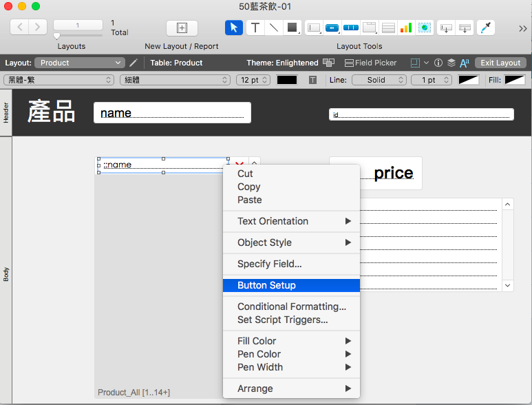Viewport: 532px width, 405px height.
Task: Select the Tab Control tool
Action: tap(369, 28)
